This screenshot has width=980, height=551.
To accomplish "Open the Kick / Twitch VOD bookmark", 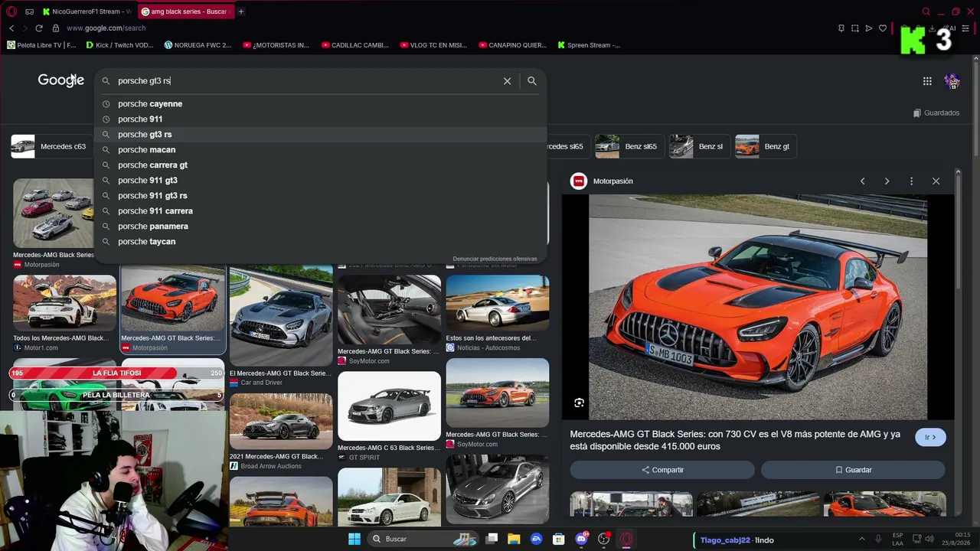I will [119, 45].
